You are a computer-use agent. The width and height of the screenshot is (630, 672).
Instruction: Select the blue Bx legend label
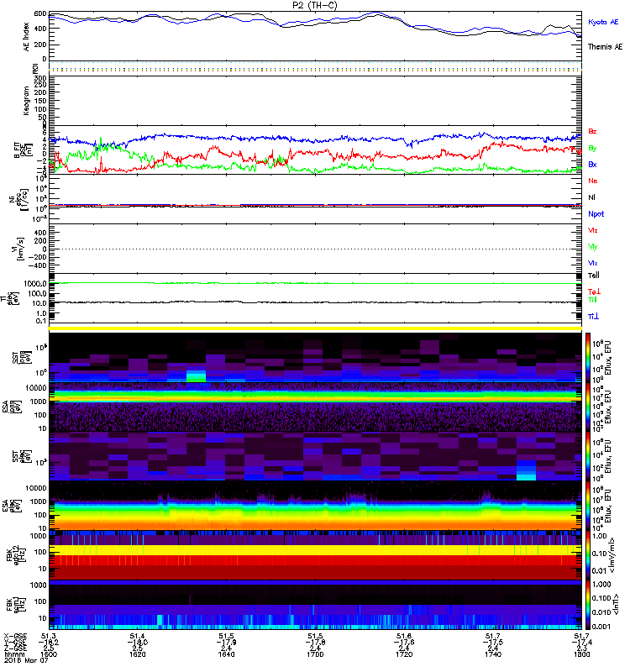[592, 164]
